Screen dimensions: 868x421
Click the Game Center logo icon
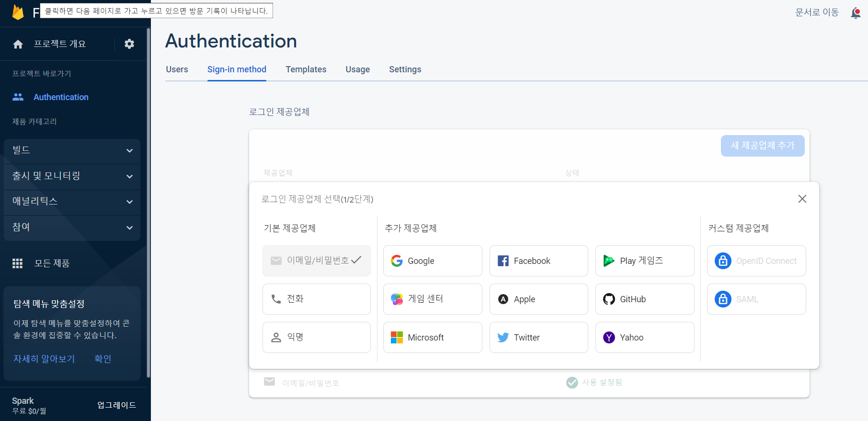397,299
